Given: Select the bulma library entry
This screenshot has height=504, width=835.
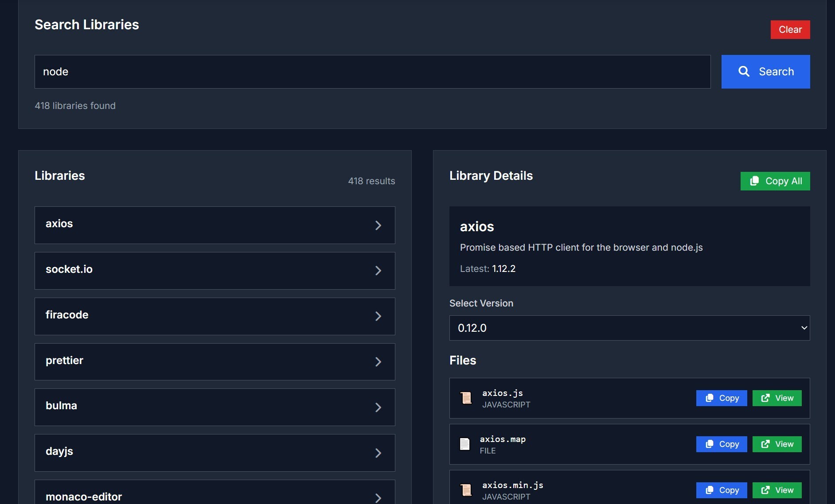Looking at the screenshot, I should point(215,407).
